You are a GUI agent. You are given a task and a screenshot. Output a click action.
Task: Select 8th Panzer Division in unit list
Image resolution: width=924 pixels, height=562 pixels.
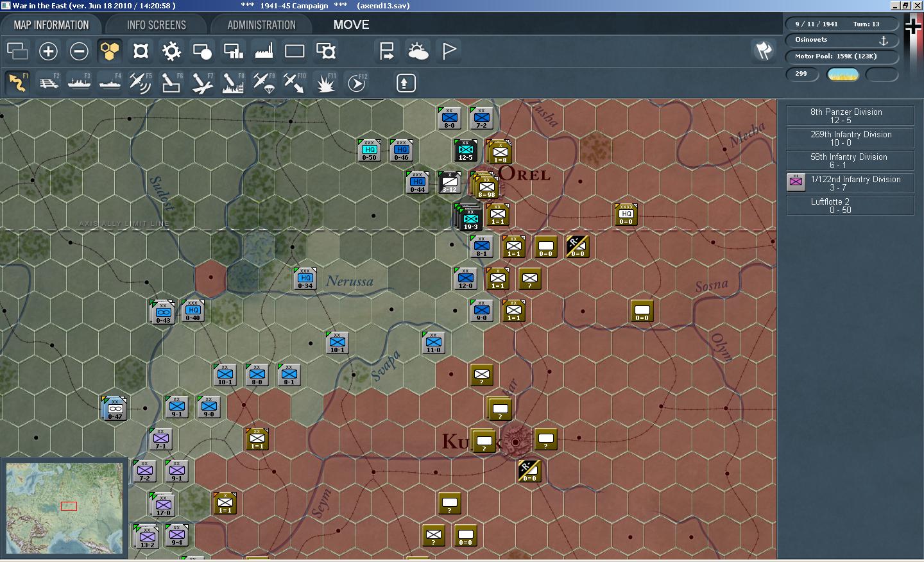850,116
